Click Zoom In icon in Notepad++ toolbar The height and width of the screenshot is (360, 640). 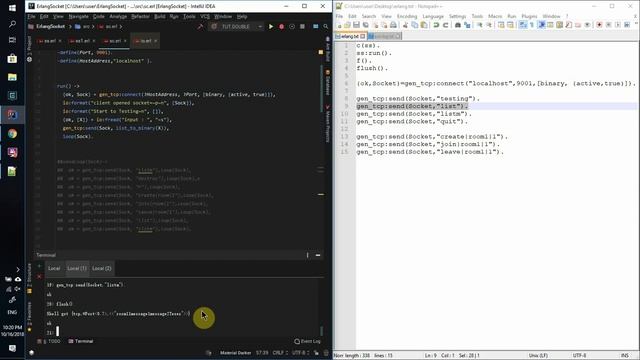479,25
